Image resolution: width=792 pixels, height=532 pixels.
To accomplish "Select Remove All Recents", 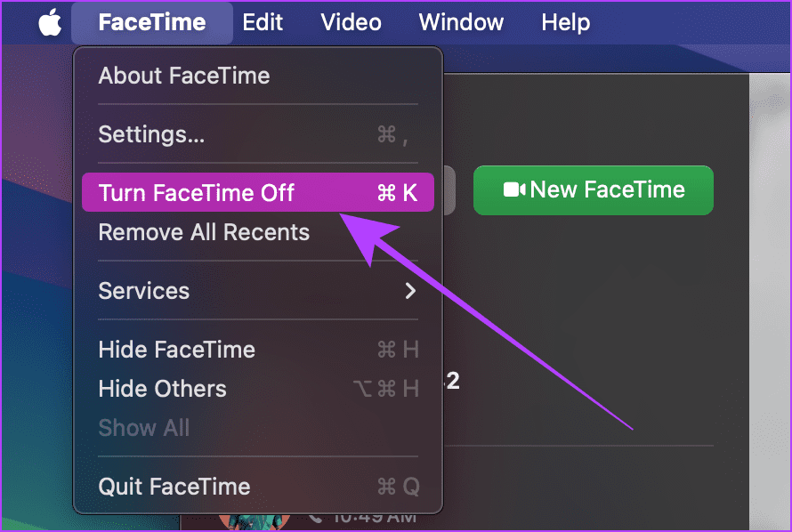I will pos(204,232).
